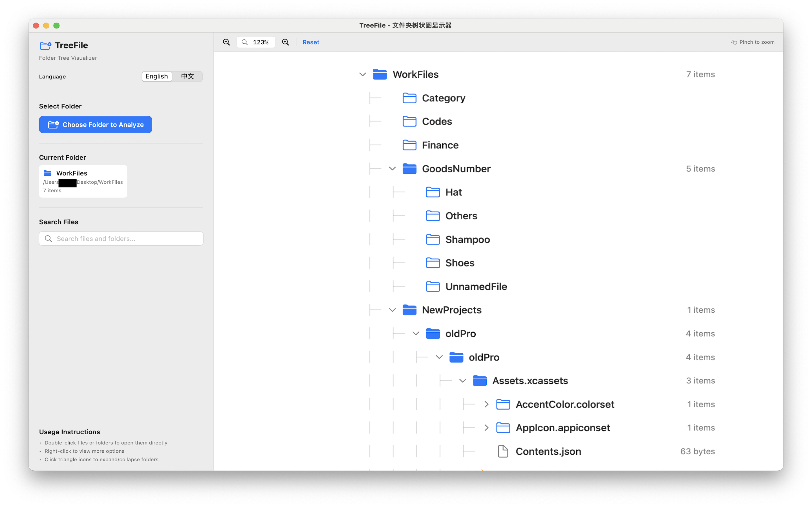Screen dimensions: 812x507
Task: Click the Reset zoom link
Action: pos(311,42)
